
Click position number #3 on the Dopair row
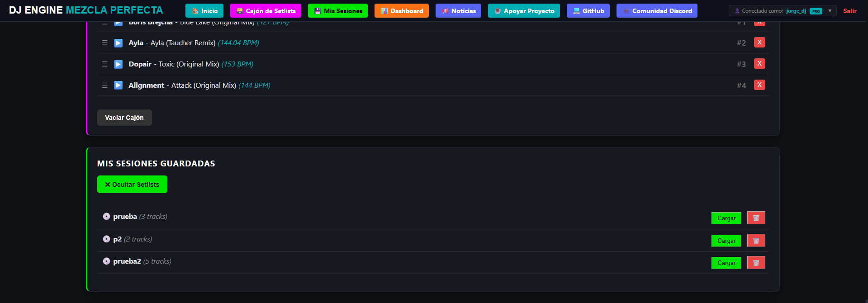pyautogui.click(x=741, y=64)
